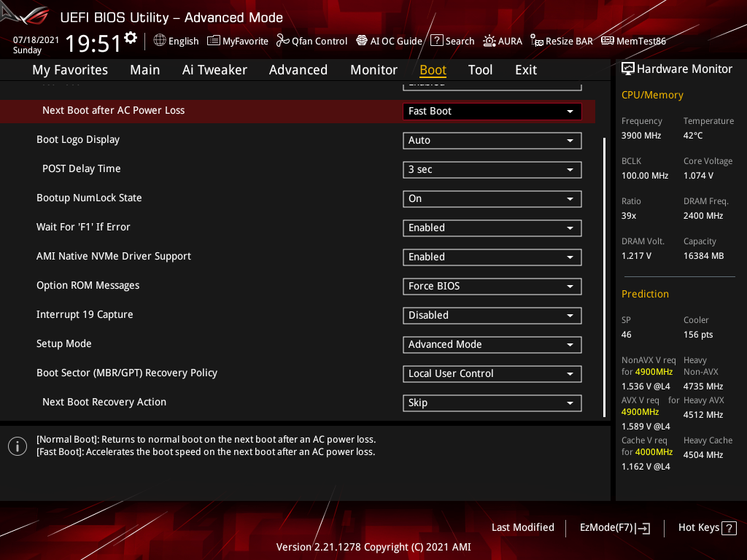Open the BIOS Search function
This screenshot has width=747, height=560.
tap(452, 41)
